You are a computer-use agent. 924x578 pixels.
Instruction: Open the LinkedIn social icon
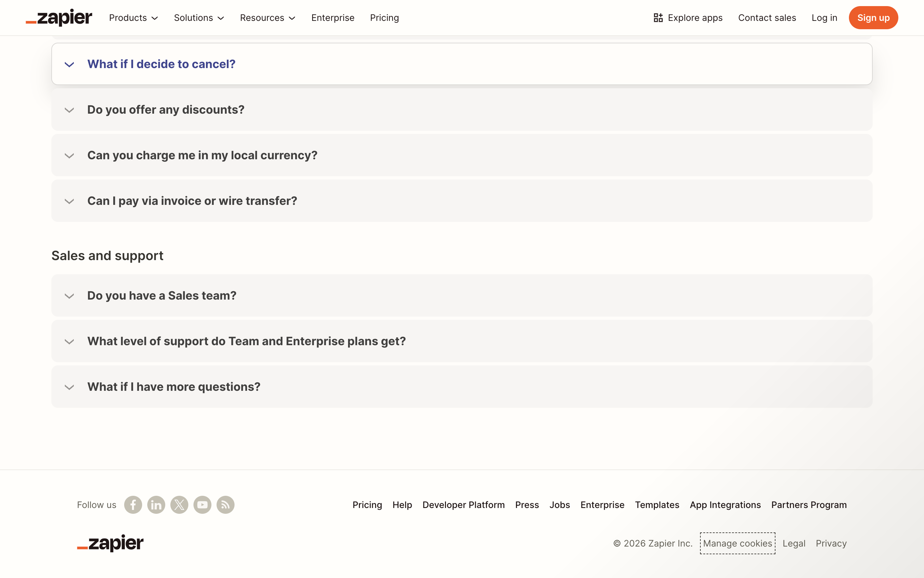156,504
